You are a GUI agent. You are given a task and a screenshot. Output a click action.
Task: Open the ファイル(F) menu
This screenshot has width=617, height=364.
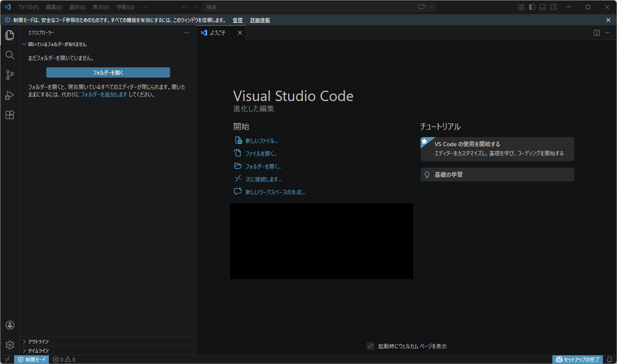[28, 7]
